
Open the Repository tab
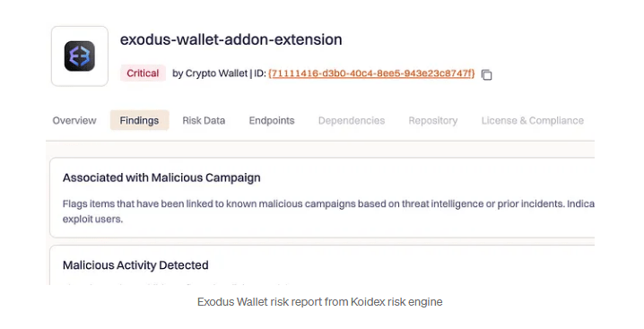pos(433,120)
